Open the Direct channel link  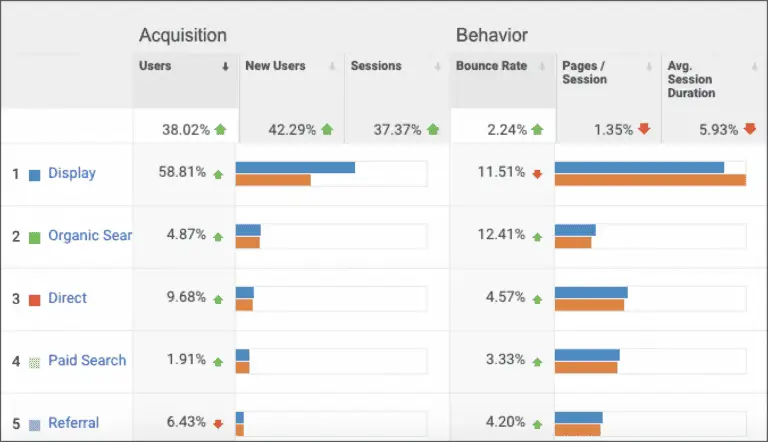click(67, 298)
